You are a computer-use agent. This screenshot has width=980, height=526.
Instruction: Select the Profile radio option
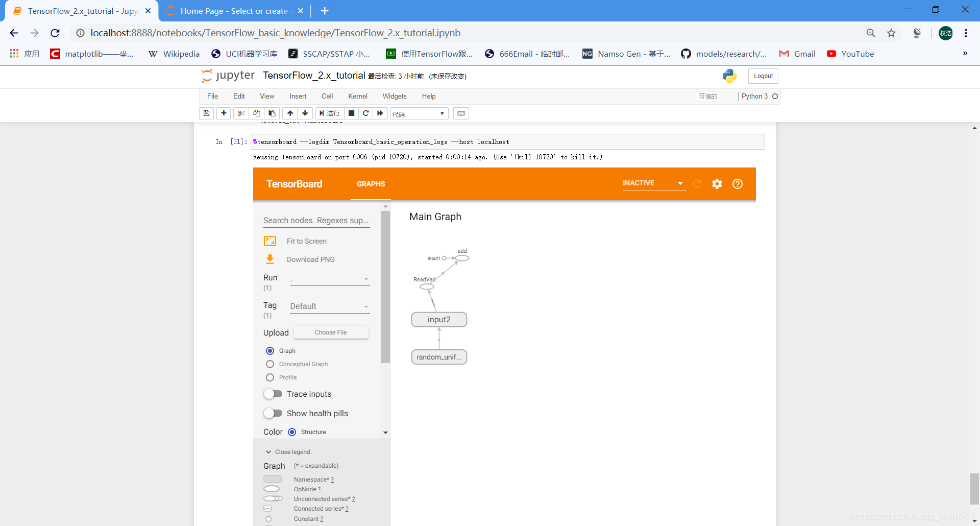(x=270, y=377)
